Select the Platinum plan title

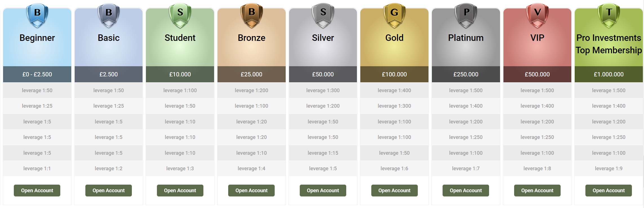[x=466, y=38]
